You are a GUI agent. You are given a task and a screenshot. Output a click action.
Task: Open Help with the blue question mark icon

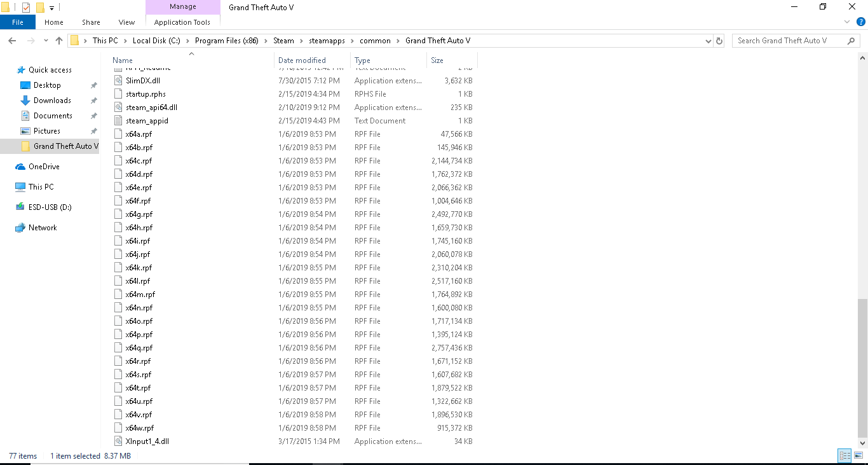(x=860, y=22)
